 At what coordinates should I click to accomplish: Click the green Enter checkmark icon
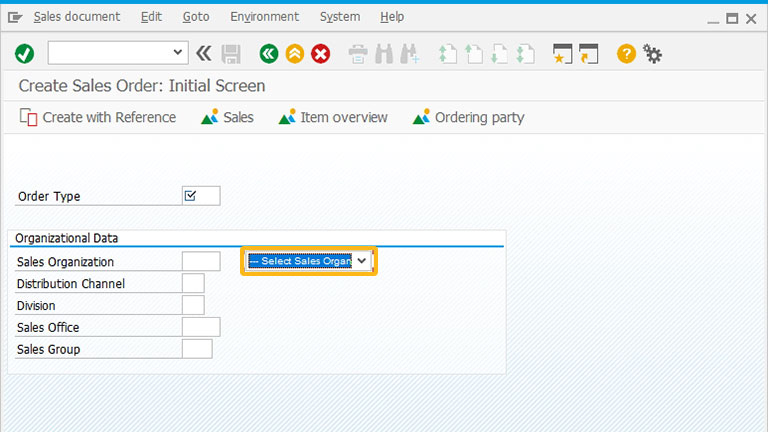[24, 53]
